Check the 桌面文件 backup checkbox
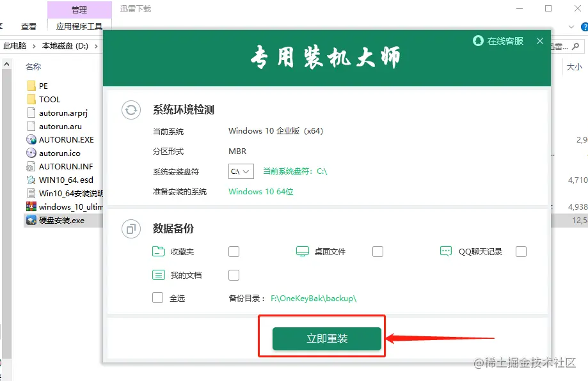The height and width of the screenshot is (381, 588). tap(377, 251)
